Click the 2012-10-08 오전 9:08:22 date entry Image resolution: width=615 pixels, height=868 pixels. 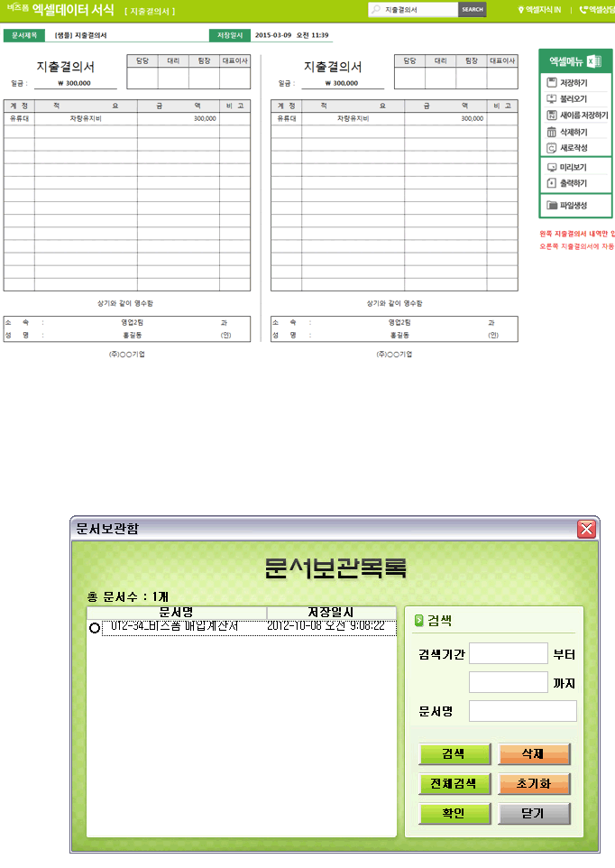326,626
